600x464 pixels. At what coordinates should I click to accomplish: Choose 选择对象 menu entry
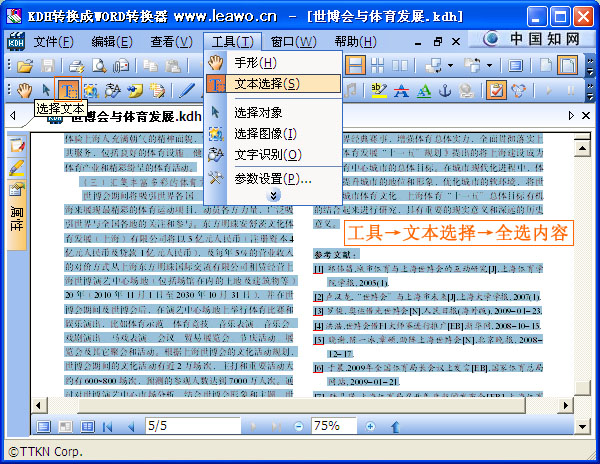tap(273, 112)
